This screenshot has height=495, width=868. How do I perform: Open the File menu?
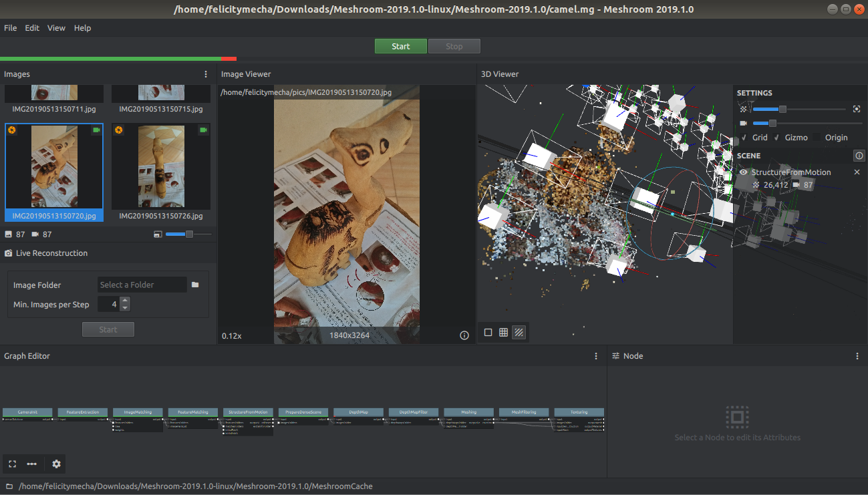11,28
